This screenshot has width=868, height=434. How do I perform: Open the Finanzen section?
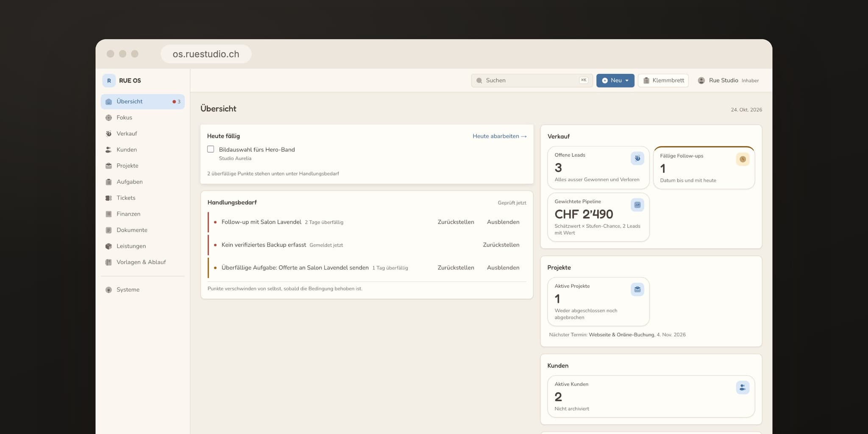(143, 214)
